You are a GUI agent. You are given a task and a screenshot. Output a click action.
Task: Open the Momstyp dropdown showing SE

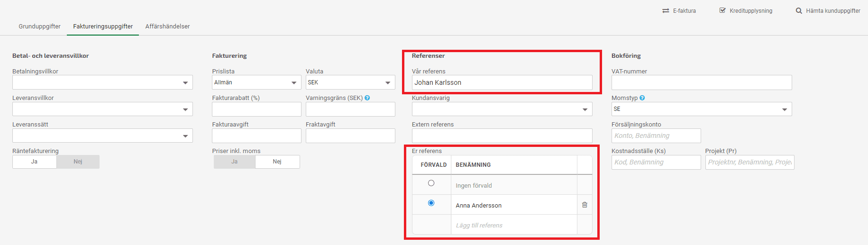click(x=702, y=109)
